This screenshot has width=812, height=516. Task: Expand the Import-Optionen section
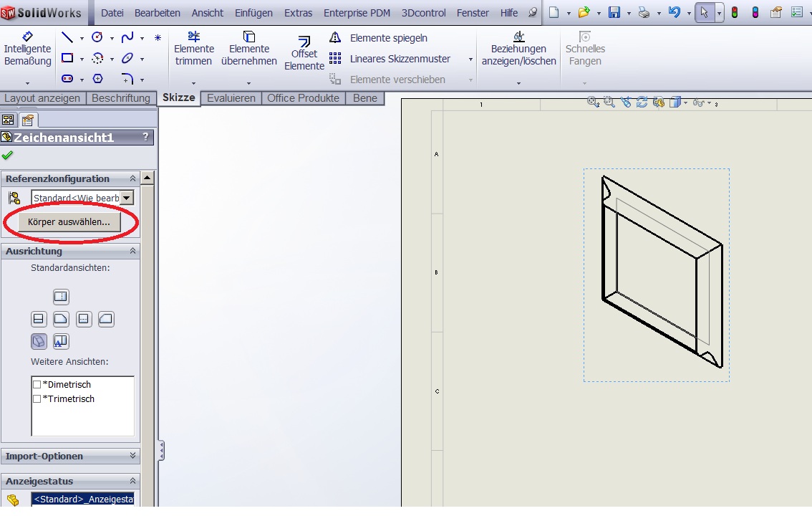132,456
